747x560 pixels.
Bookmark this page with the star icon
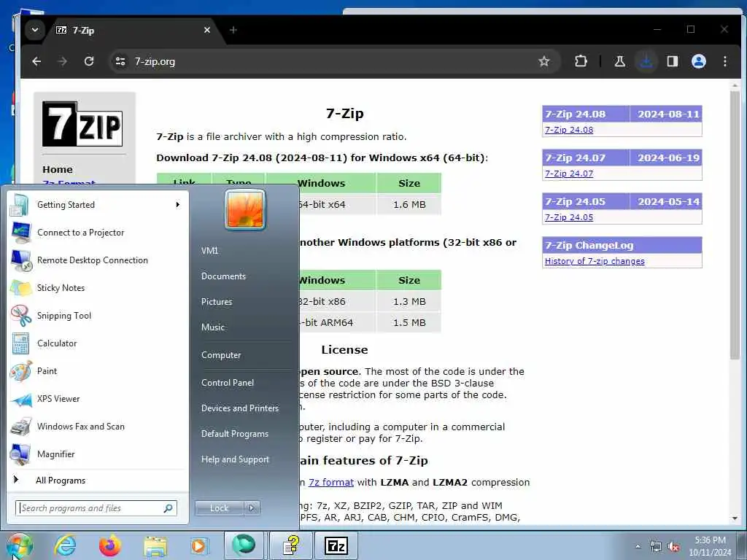pyautogui.click(x=543, y=61)
